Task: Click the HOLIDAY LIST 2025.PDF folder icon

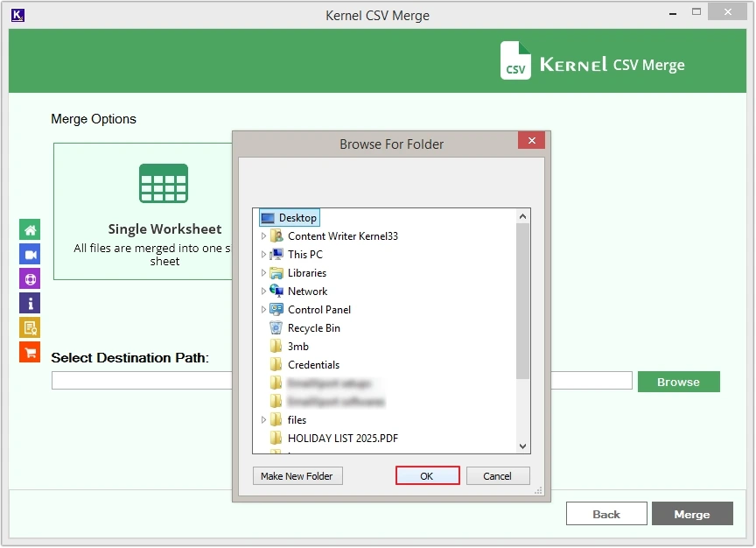Action: click(x=276, y=438)
